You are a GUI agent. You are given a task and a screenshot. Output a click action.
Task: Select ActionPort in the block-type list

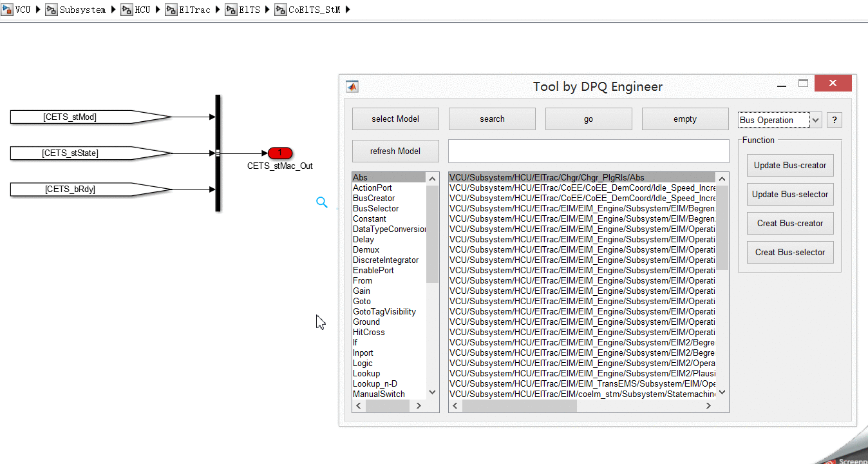pyautogui.click(x=389, y=188)
